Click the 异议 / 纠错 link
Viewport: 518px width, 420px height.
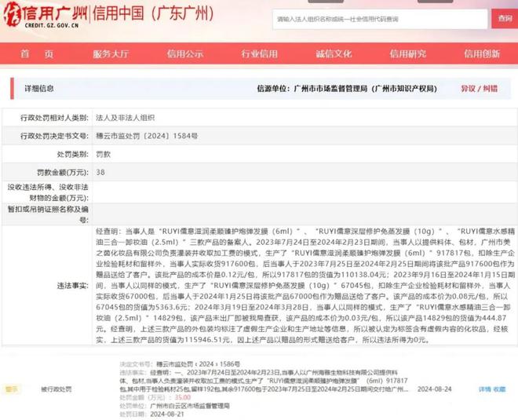click(479, 89)
